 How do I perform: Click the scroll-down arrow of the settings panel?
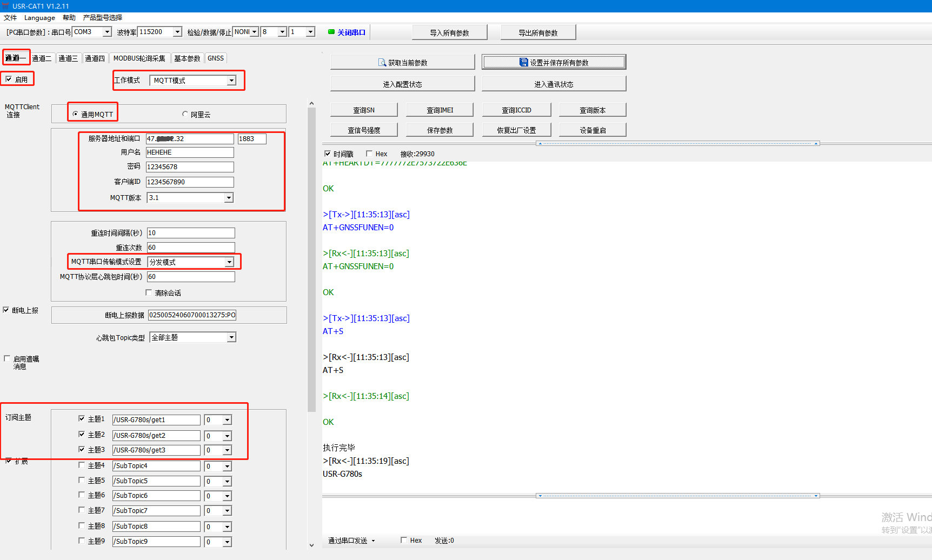tap(311, 545)
